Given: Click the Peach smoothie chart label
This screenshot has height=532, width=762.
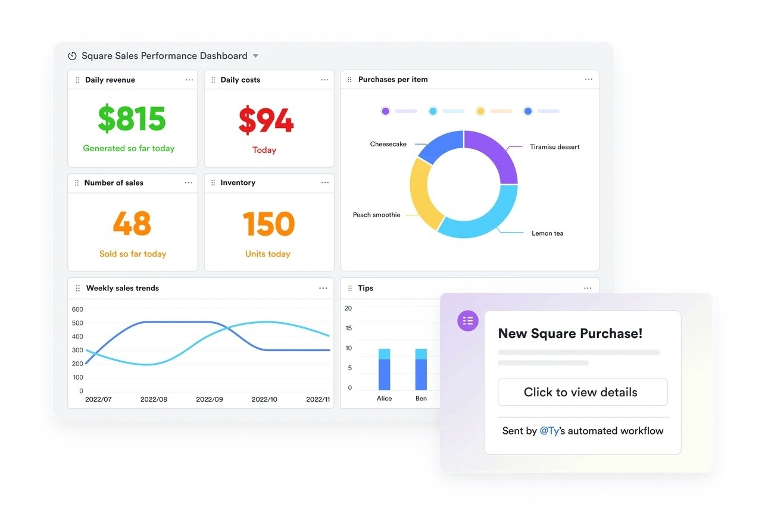Looking at the screenshot, I should click(x=376, y=215).
